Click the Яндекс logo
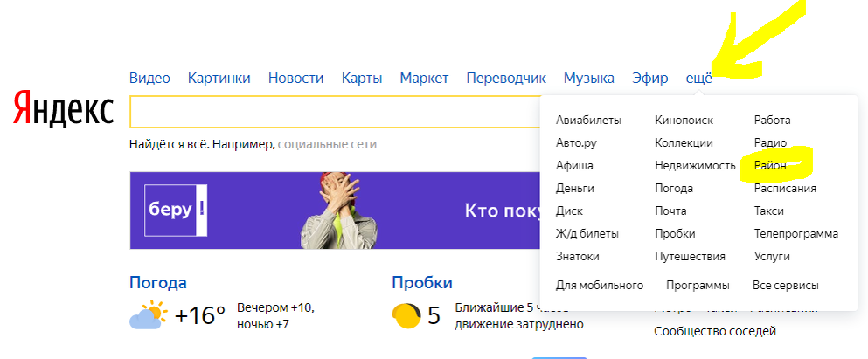868x359 pixels. pyautogui.click(x=63, y=108)
